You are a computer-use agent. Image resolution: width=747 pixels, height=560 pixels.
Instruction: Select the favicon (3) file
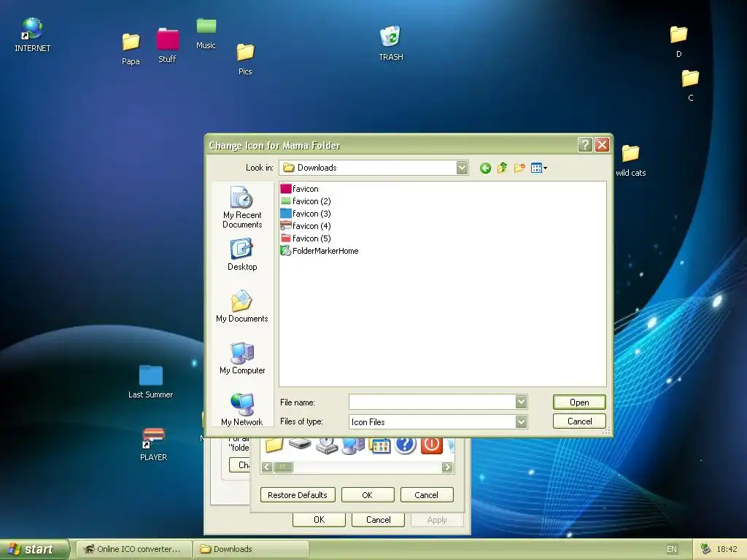click(x=306, y=214)
